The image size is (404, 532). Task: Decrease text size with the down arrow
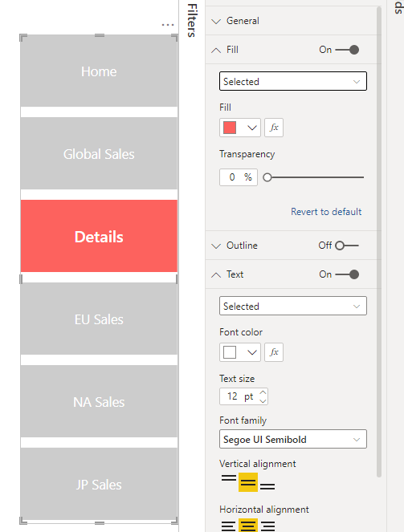[x=263, y=400]
